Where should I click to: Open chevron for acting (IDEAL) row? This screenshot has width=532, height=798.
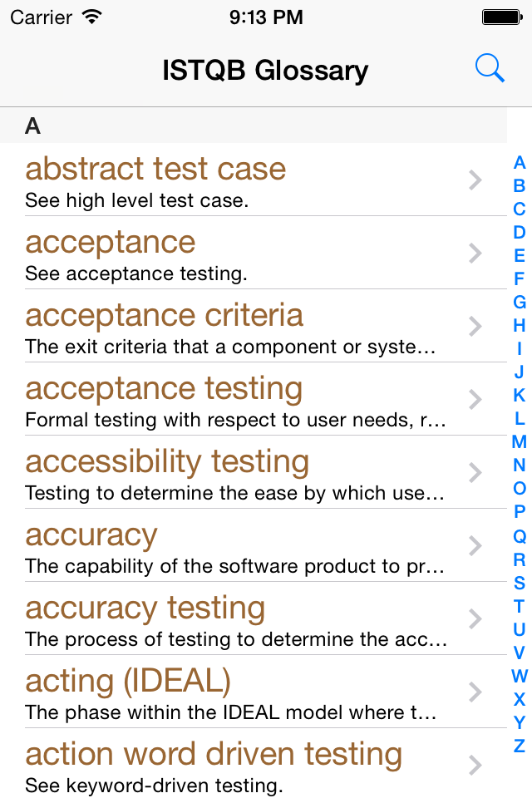pos(475,692)
